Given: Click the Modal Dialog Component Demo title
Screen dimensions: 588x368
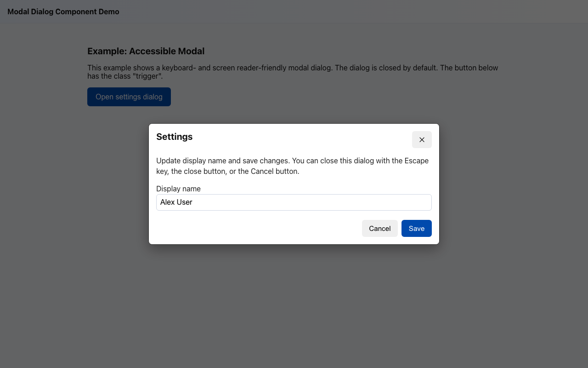Looking at the screenshot, I should [63, 11].
